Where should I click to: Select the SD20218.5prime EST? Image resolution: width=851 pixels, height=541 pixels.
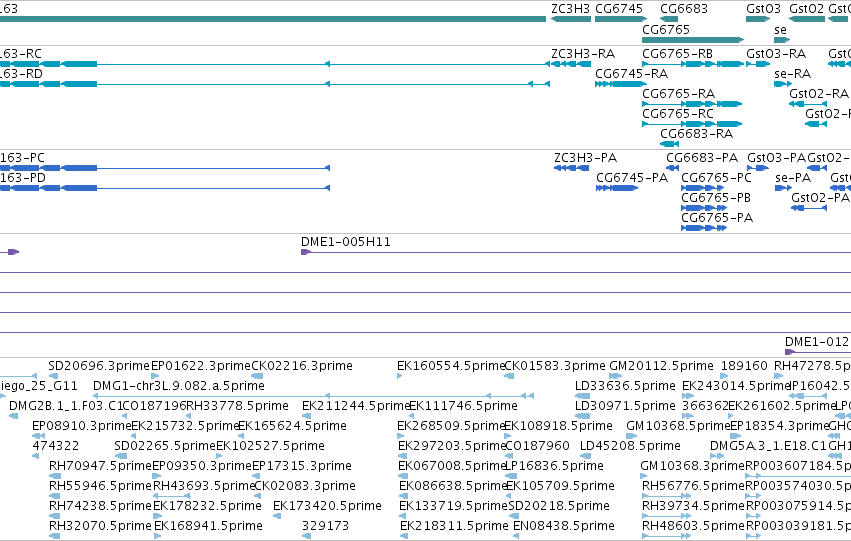click(x=512, y=516)
